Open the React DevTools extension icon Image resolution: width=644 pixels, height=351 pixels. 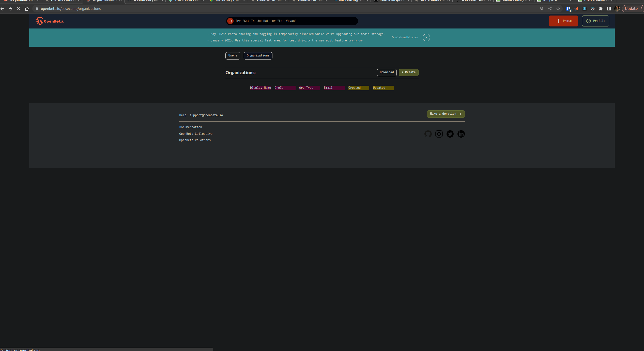coord(585,9)
